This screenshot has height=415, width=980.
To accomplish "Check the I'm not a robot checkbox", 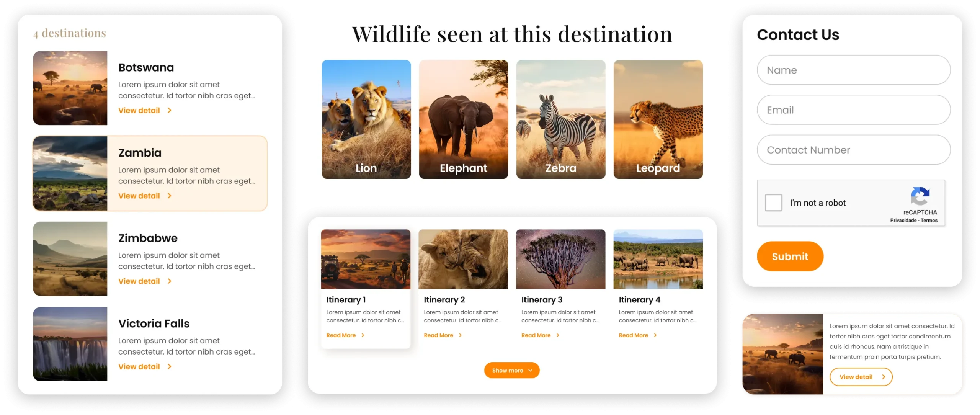I will pos(773,203).
